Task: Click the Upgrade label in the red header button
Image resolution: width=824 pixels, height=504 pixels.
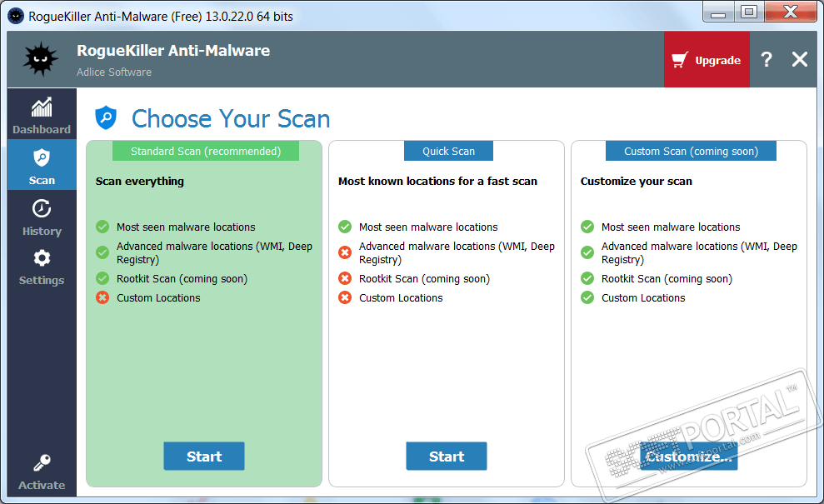Action: click(718, 61)
